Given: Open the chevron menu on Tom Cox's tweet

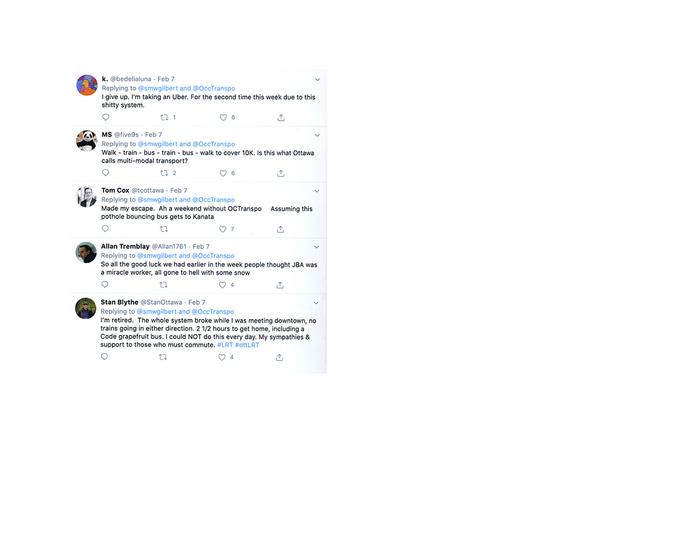Looking at the screenshot, I should [317, 191].
